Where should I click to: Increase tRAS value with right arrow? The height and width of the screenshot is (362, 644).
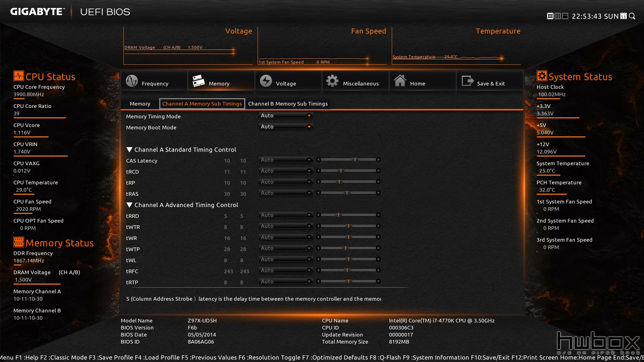(x=378, y=193)
